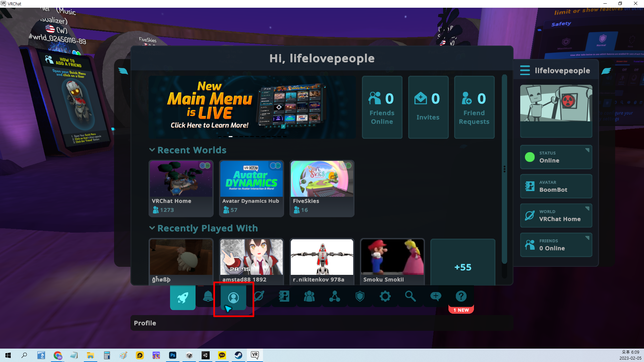The image size is (644, 362).
Task: Open the Avatars tab icon
Action: click(x=284, y=297)
